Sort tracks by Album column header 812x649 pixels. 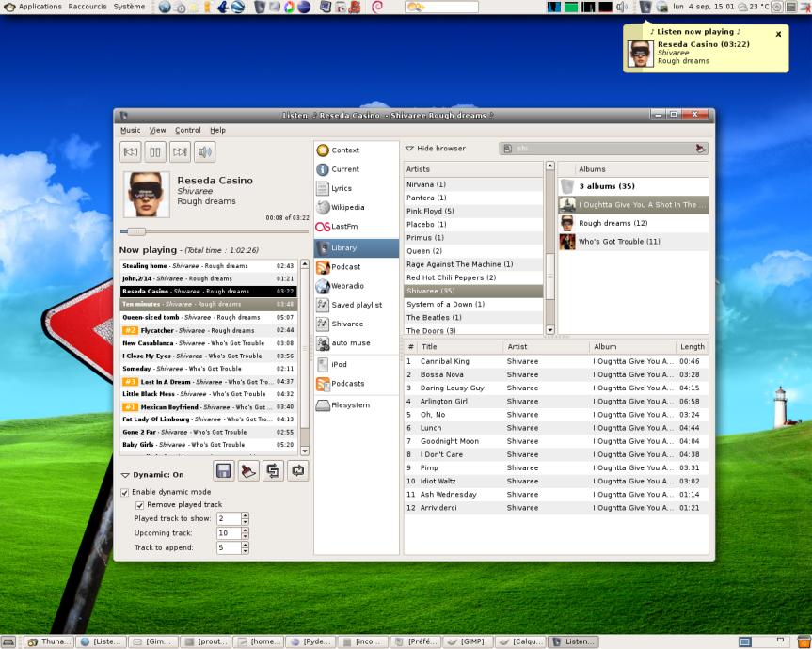[x=632, y=347]
